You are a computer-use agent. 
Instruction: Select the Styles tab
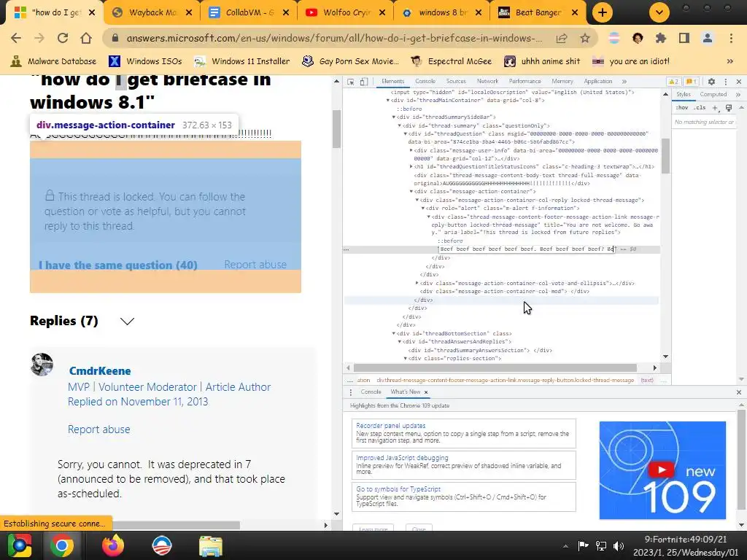pos(683,94)
